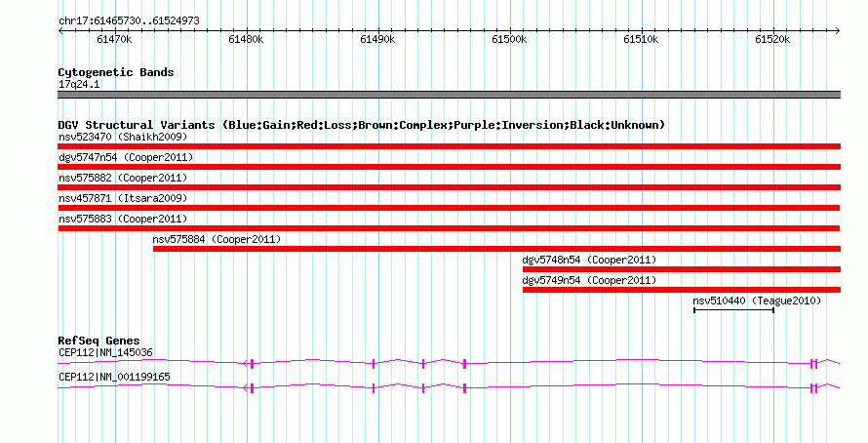
Task: Open the DGV Structural Variants track title
Action: click(x=361, y=125)
